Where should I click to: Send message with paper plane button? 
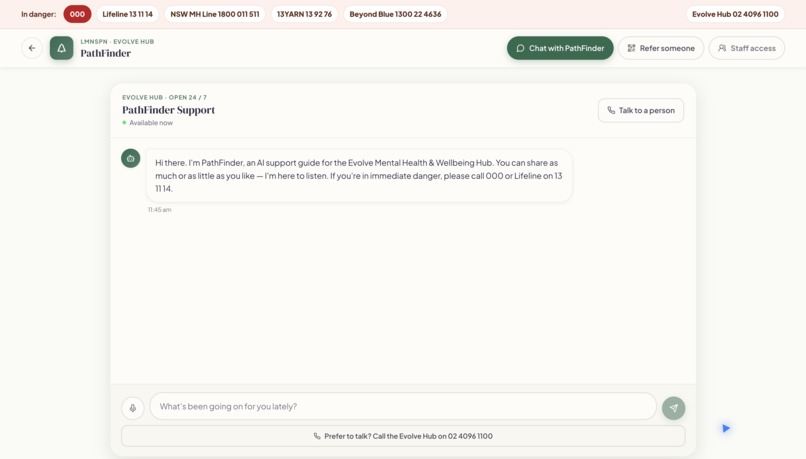tap(673, 408)
